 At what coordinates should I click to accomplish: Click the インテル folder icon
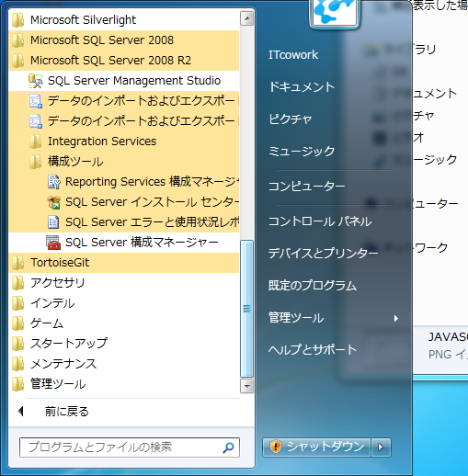point(18,303)
